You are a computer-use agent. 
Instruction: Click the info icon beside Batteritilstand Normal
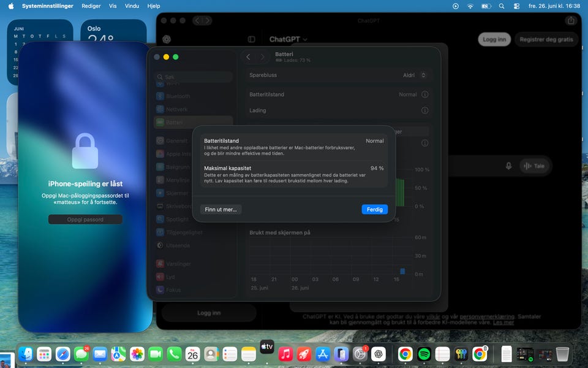[x=425, y=94]
